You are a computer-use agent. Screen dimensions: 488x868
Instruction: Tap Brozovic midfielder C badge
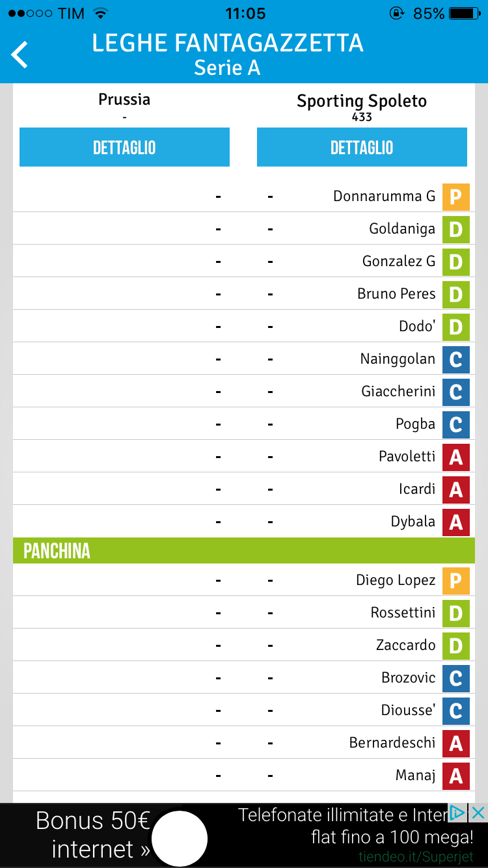point(455,678)
